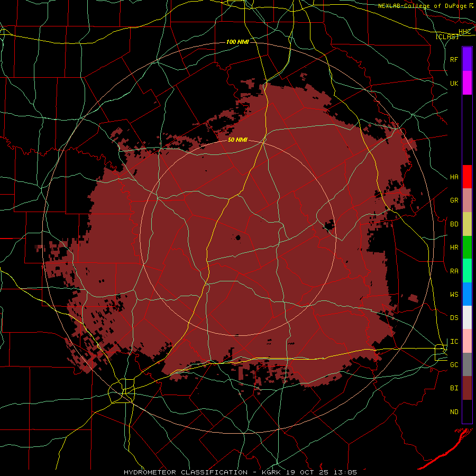Click the ND legend label
This screenshot has width=476, height=476.
454,412
